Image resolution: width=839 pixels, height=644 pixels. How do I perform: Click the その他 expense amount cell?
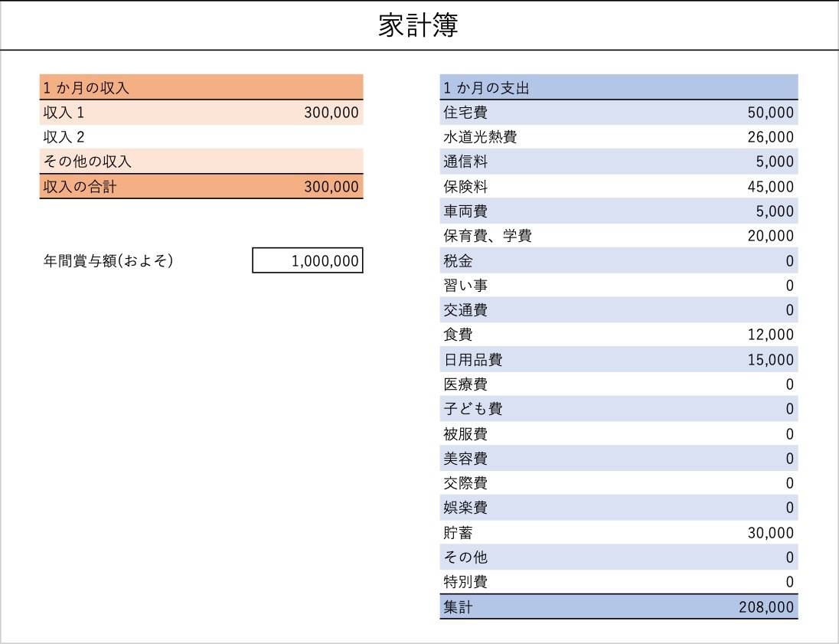click(x=790, y=557)
